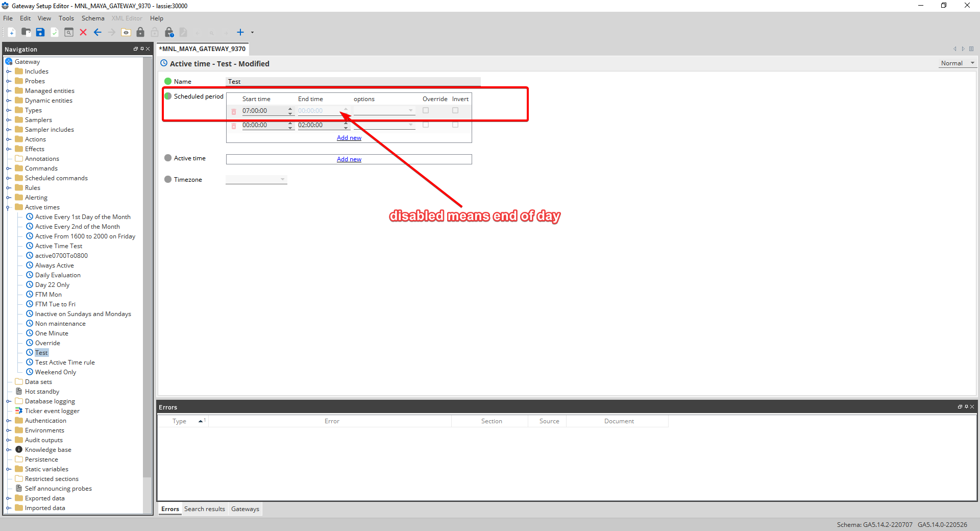Image resolution: width=980 pixels, height=531 pixels.
Task: Click the dark padlock lock toolbar icon
Action: pyautogui.click(x=140, y=32)
